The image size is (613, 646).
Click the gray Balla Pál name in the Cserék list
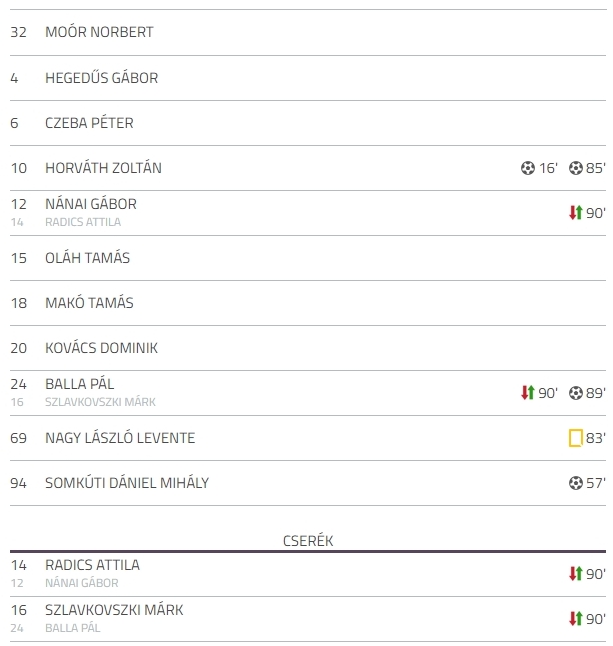coord(73,628)
